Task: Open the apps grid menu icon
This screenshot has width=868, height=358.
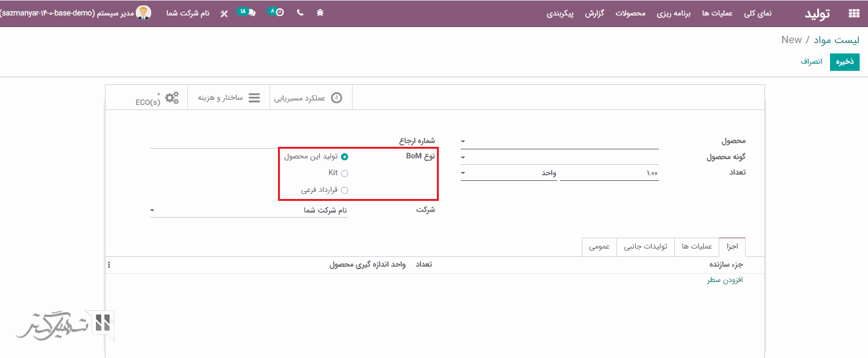Action: tap(854, 13)
